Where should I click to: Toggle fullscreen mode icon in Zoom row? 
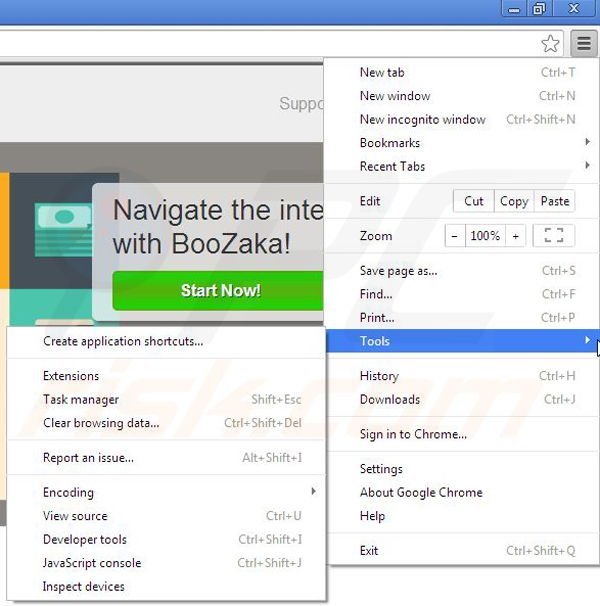tap(554, 235)
